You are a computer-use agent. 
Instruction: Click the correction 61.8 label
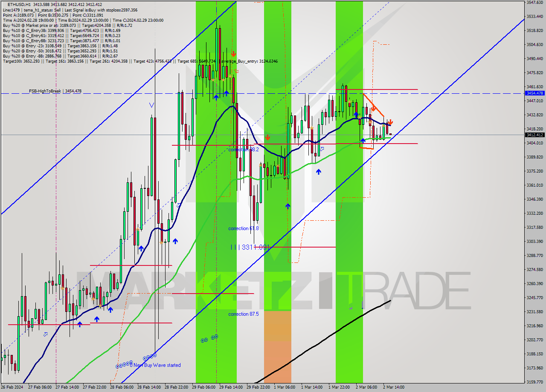point(244,228)
